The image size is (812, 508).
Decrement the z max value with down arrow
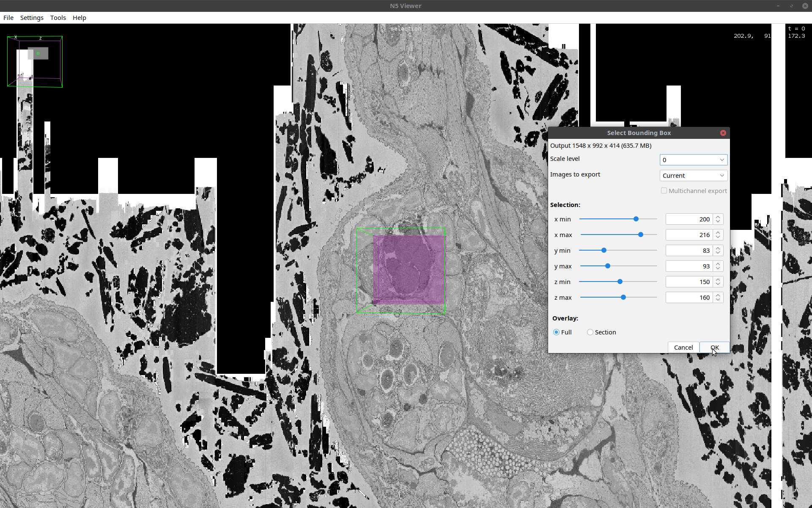[718, 300]
